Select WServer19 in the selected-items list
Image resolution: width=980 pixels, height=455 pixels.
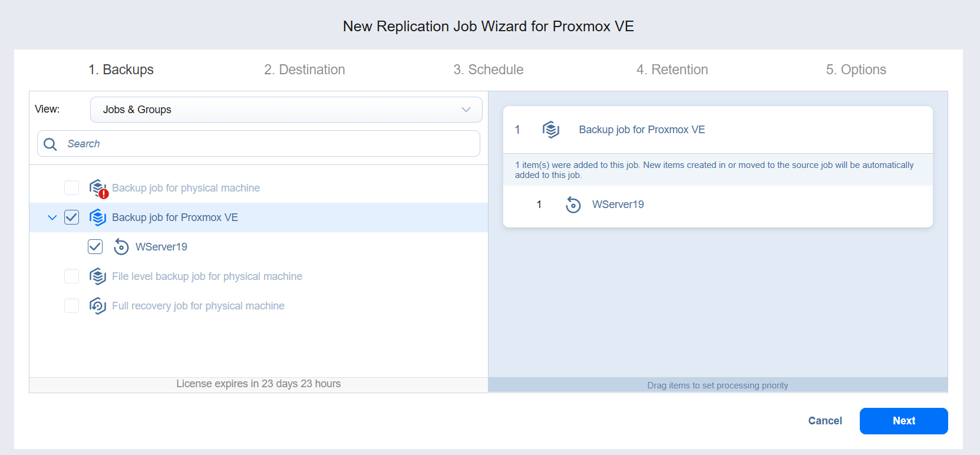click(618, 205)
